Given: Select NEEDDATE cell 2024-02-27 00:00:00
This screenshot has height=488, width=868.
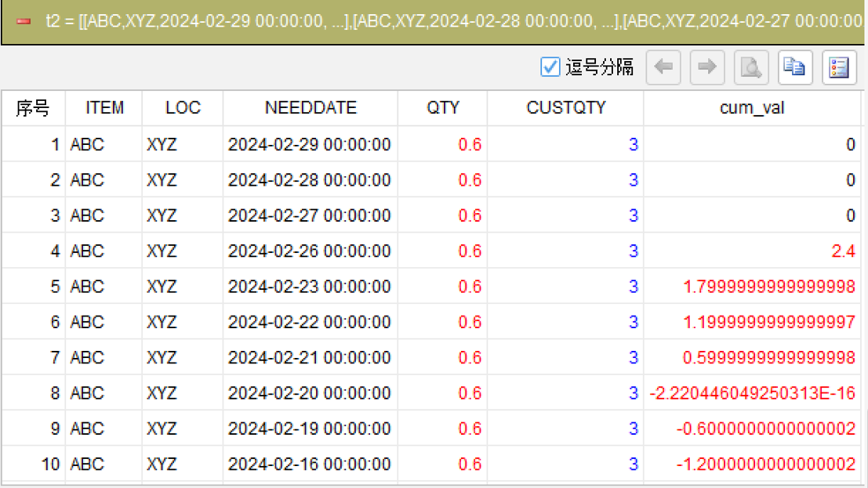Looking at the screenshot, I should click(310, 215).
